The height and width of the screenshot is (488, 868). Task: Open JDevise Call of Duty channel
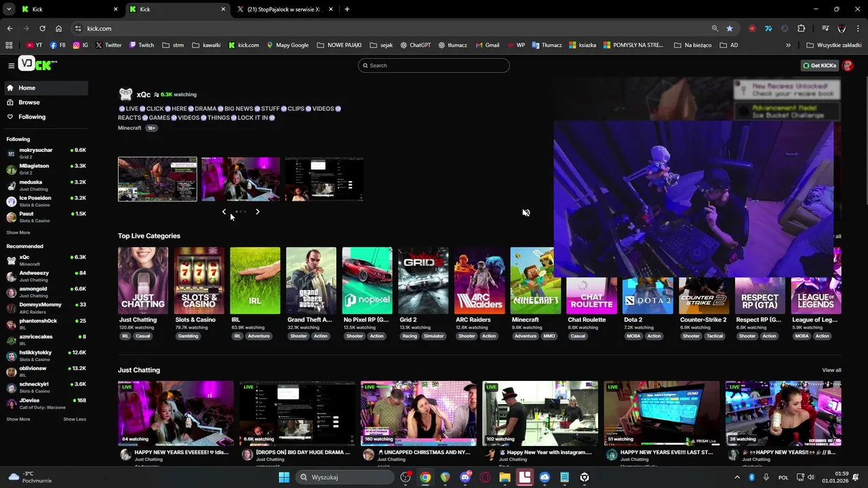46,403
